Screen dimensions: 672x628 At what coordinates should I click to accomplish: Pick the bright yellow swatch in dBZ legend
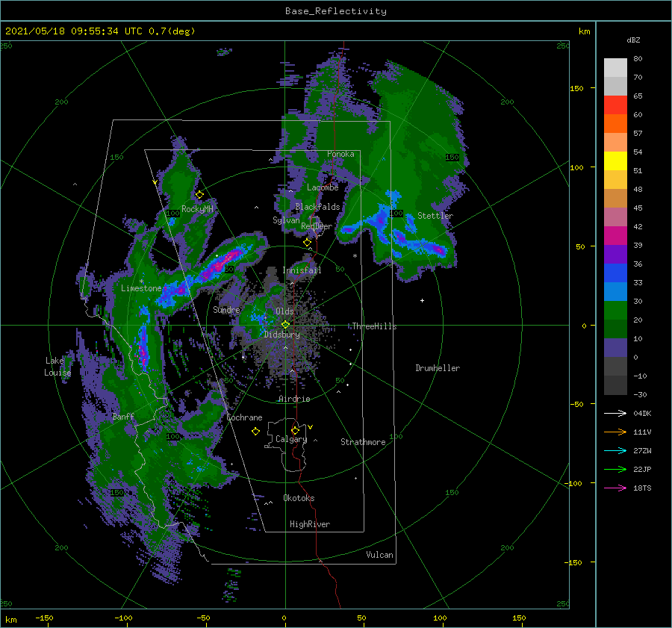click(615, 161)
